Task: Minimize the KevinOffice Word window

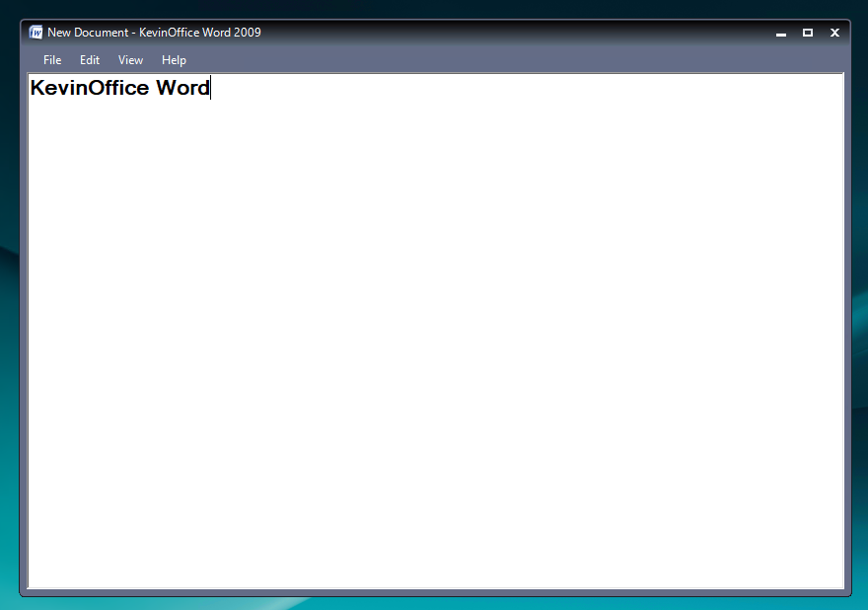Action: [x=781, y=34]
